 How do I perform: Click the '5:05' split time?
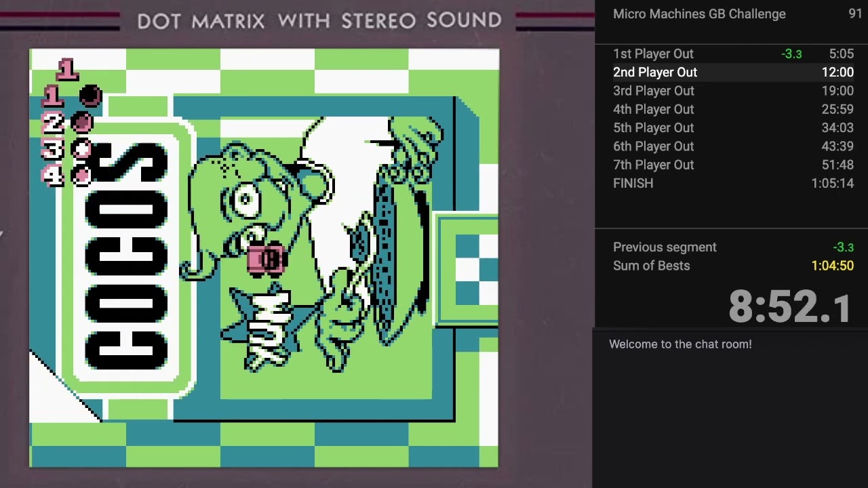841,54
